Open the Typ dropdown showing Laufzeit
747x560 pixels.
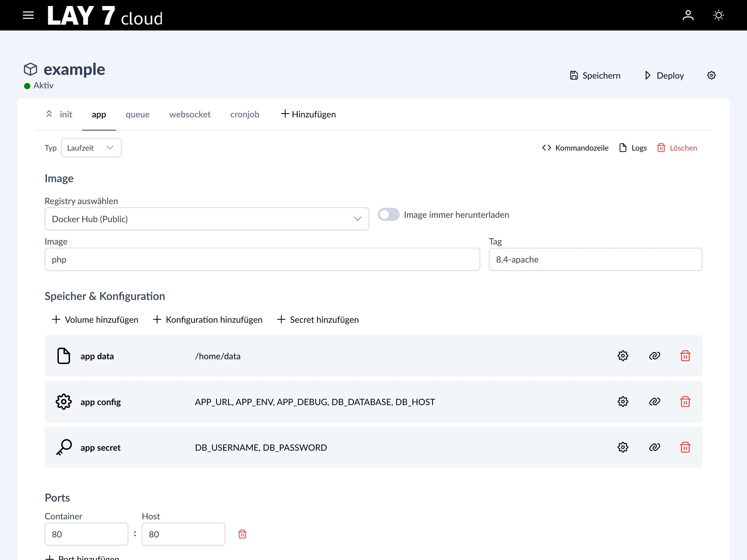coord(91,147)
